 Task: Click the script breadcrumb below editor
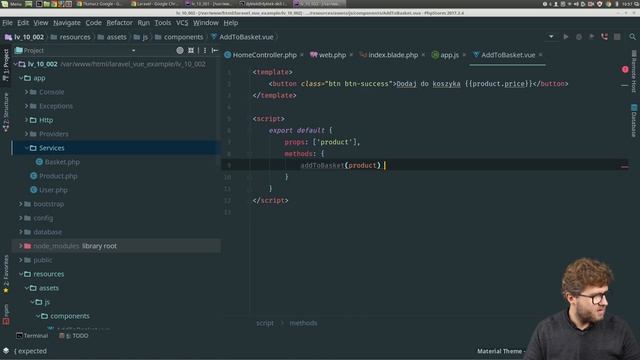coord(265,323)
